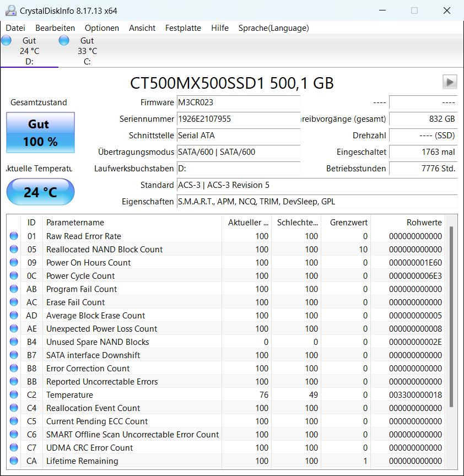Click the Eingeschaltet value 1763 mal
The width and height of the screenshot is (464, 476).
tap(423, 152)
